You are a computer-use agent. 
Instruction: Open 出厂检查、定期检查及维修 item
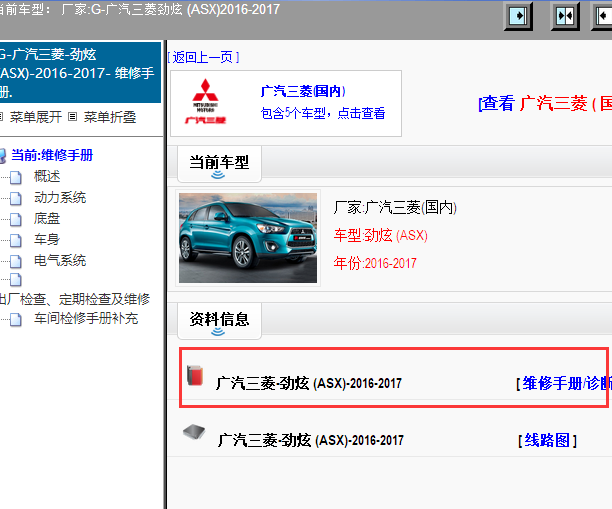[x=74, y=299]
